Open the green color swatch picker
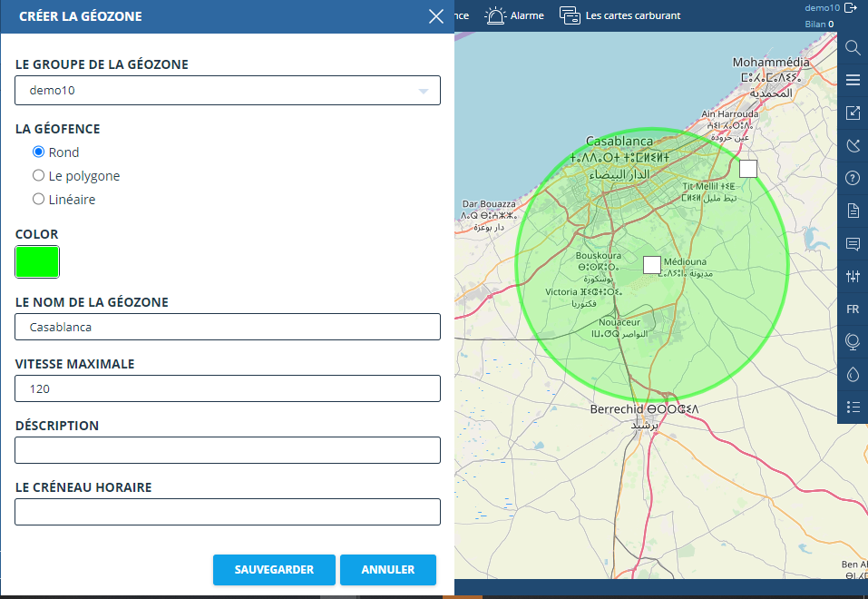Image resolution: width=868 pixels, height=599 pixels. (37, 262)
